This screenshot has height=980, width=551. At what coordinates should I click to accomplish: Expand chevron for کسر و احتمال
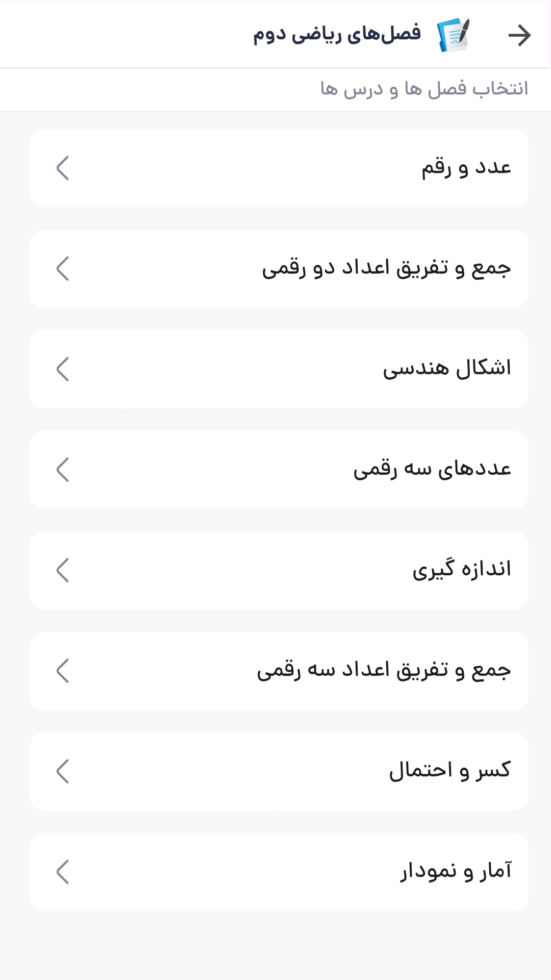[x=63, y=771]
